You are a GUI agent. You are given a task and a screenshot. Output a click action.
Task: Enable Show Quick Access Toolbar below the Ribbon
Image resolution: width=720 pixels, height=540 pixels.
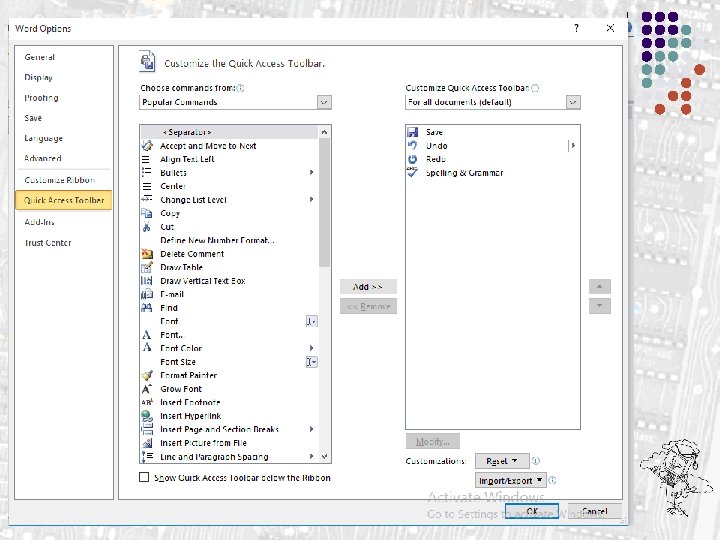tap(144, 477)
